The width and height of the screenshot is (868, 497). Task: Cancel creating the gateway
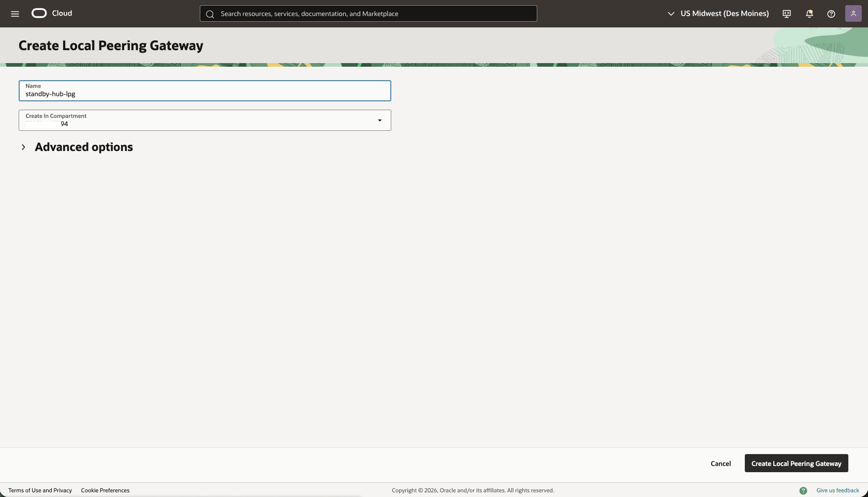click(x=720, y=463)
